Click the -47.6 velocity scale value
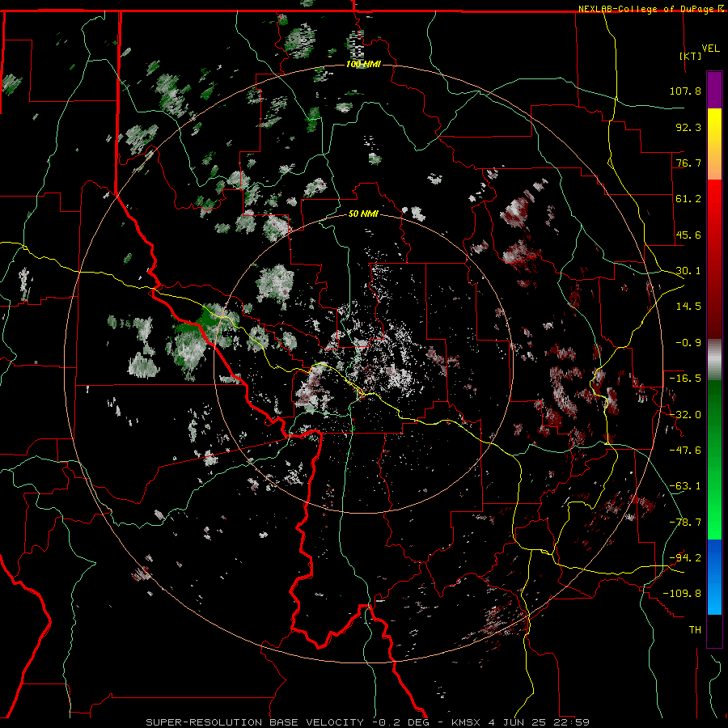This screenshot has width=728, height=728. coord(685,451)
